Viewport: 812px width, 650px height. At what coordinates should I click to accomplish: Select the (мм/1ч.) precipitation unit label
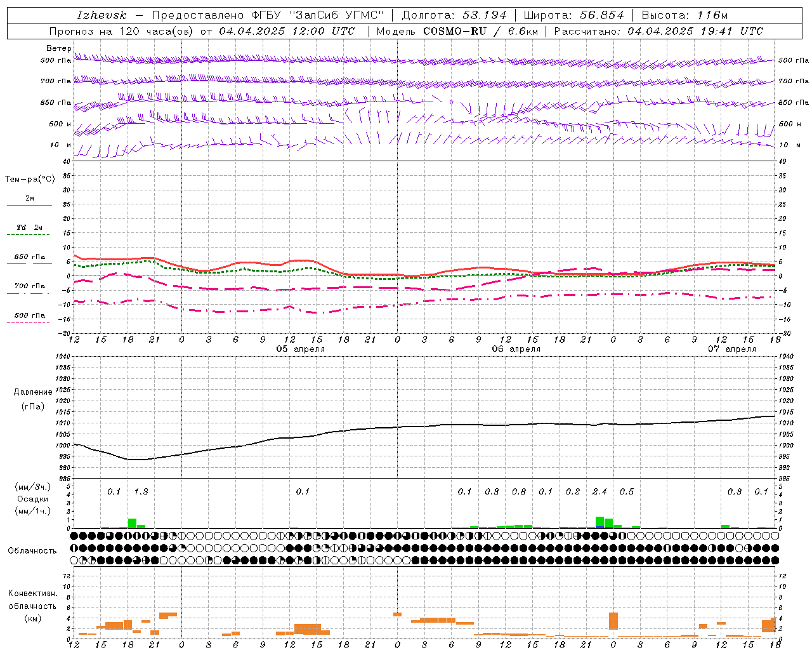[x=33, y=511]
